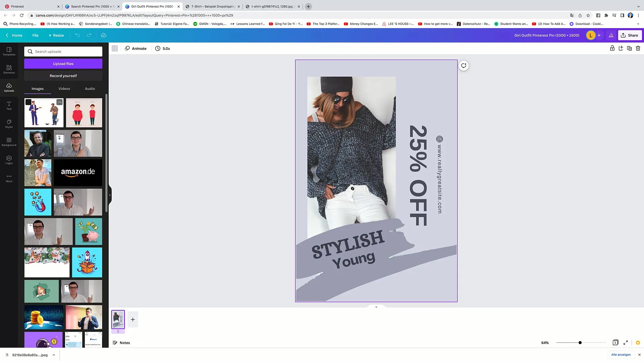Click the Uploads panel icon
Image resolution: width=644 pixels, height=362 pixels.
click(x=9, y=87)
